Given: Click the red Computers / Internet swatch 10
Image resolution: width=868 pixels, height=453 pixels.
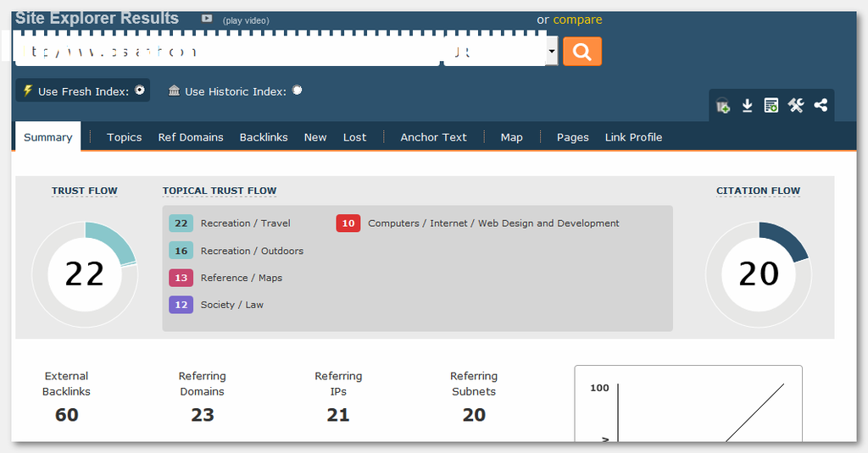Looking at the screenshot, I should pos(348,224).
